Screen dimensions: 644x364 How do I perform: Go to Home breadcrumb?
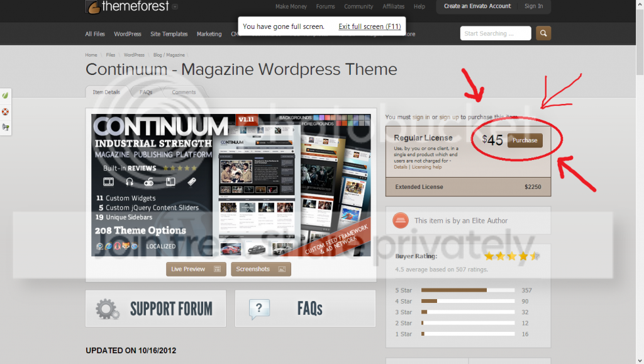click(91, 55)
